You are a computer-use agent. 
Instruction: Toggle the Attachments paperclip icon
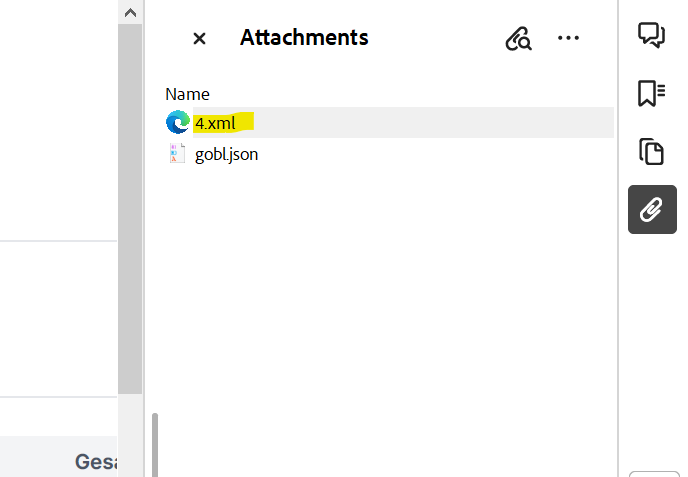(652, 209)
